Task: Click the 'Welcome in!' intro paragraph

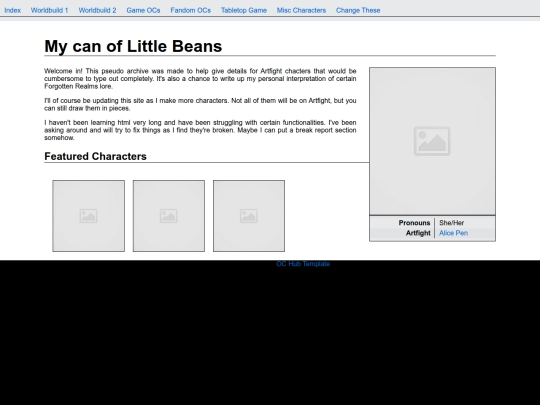Action: [200, 79]
